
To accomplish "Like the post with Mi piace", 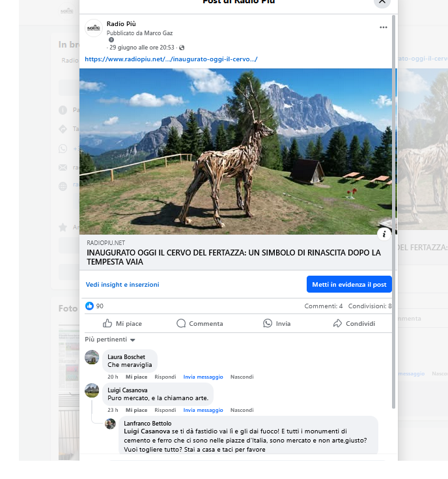I will tap(122, 323).
